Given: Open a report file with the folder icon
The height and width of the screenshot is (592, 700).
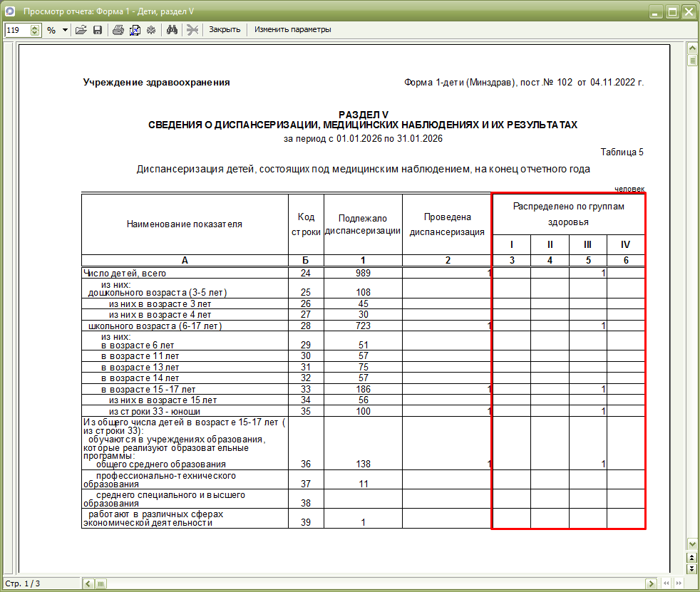Looking at the screenshot, I should (x=81, y=30).
